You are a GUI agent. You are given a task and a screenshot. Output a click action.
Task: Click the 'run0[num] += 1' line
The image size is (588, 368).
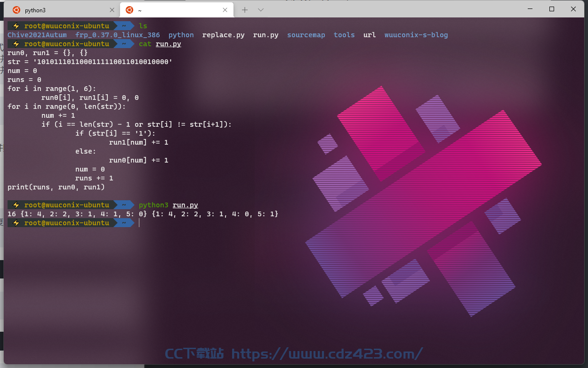139,160
